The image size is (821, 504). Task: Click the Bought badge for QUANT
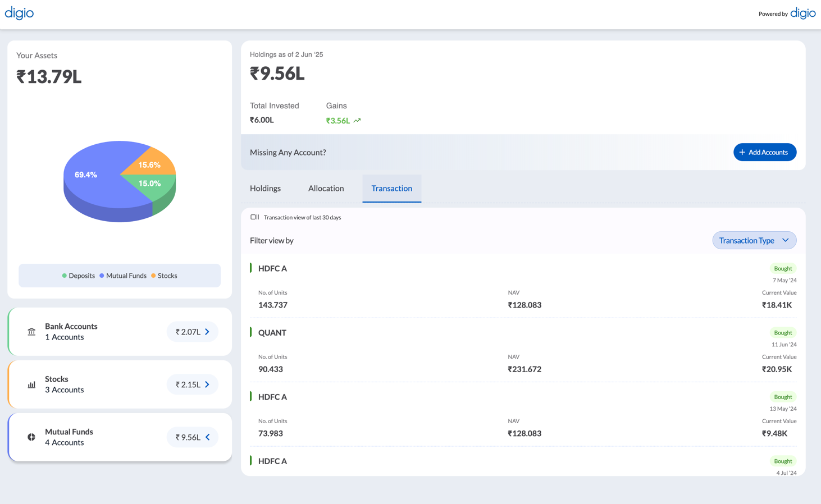(x=783, y=333)
